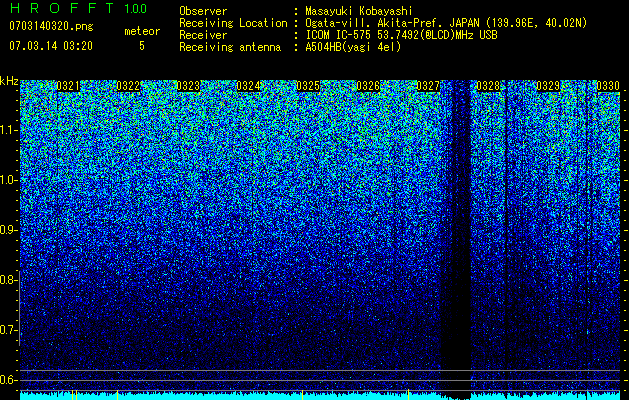Click the meteor count value 5
This screenshot has height=400, width=629.
click(142, 46)
